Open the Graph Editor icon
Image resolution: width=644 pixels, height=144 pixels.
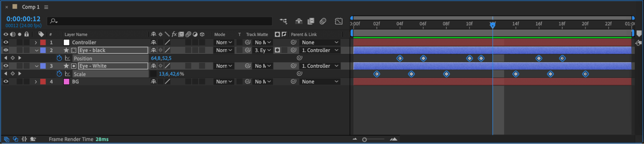(x=339, y=21)
